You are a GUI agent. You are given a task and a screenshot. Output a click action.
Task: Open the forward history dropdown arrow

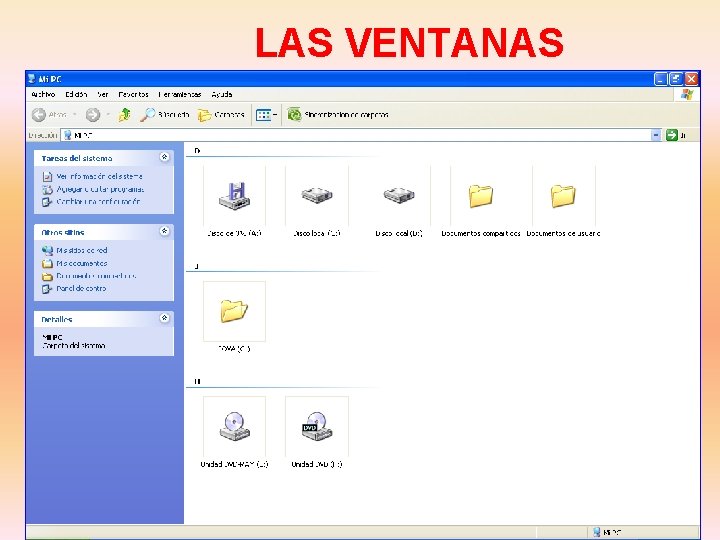(x=108, y=114)
